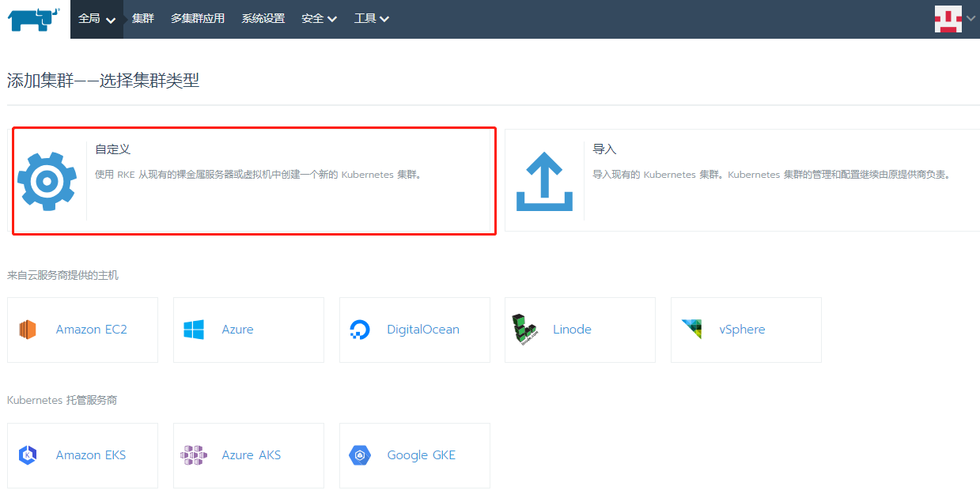This screenshot has height=494, width=980.
Task: Open the 系统设置 menu item
Action: pyautogui.click(x=263, y=19)
